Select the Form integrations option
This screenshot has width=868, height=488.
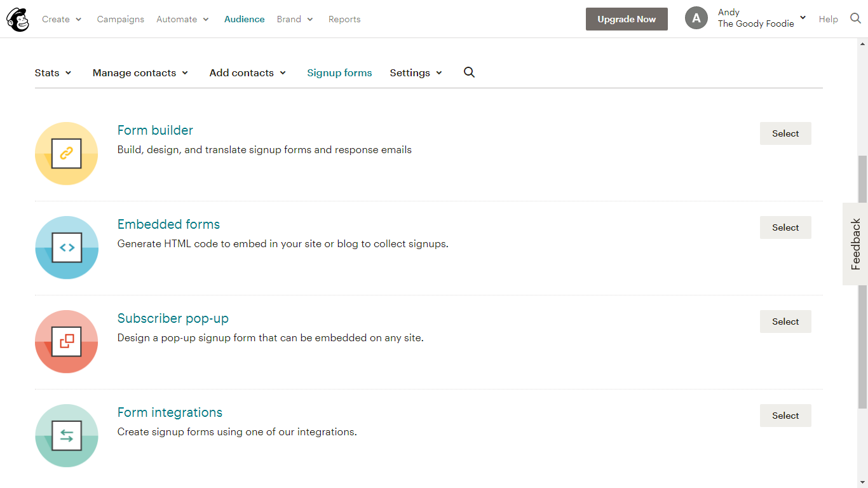tap(785, 416)
